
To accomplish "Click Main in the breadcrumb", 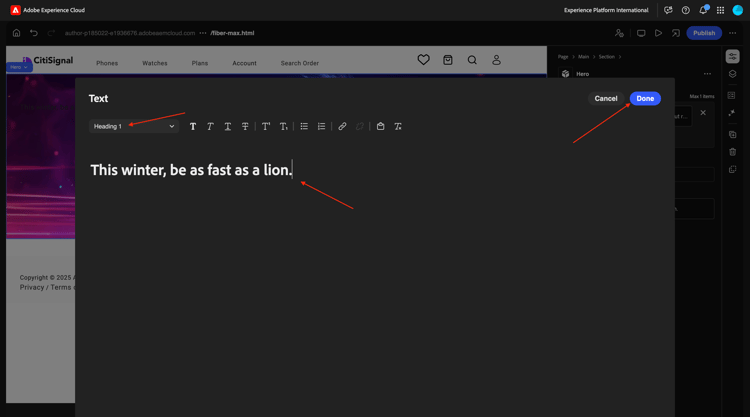I will pyautogui.click(x=583, y=57).
